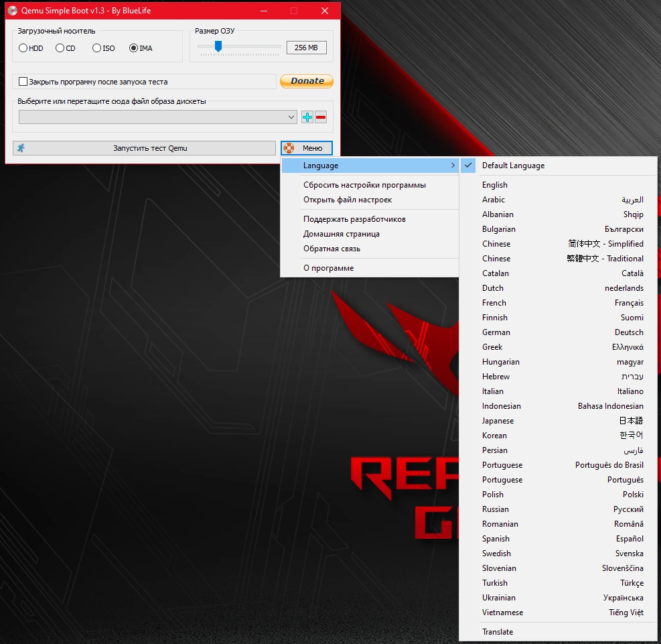
Task: Select Indonesian language
Action: pos(558,406)
